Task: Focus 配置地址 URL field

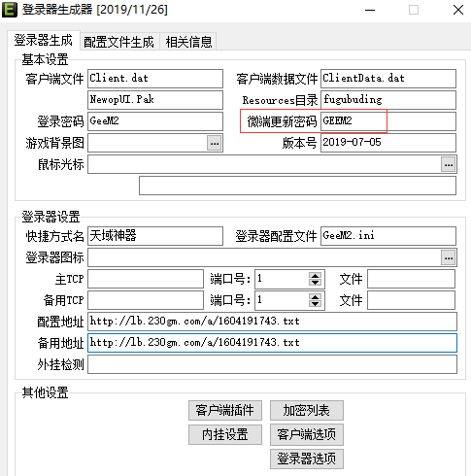Action: [x=272, y=322]
